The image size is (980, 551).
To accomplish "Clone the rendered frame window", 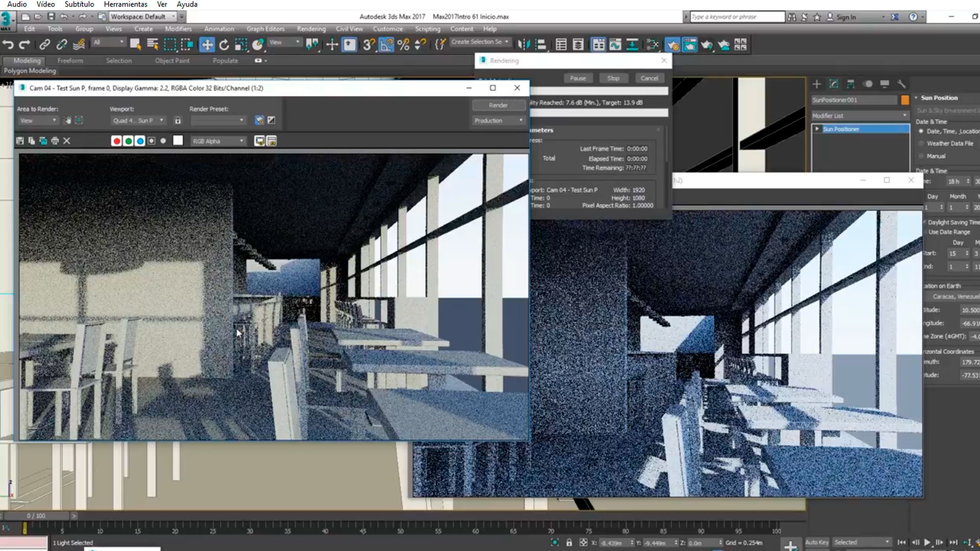I will coord(43,141).
